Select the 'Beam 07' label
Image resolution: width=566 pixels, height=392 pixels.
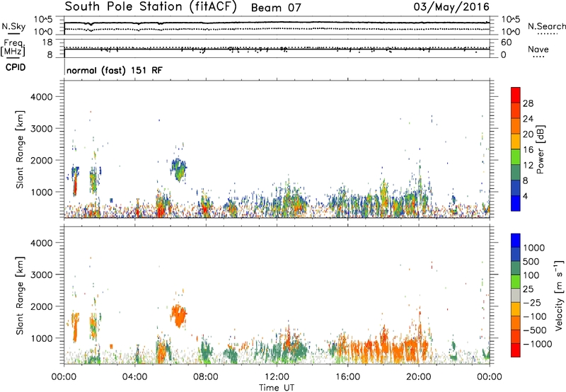pos(276,8)
